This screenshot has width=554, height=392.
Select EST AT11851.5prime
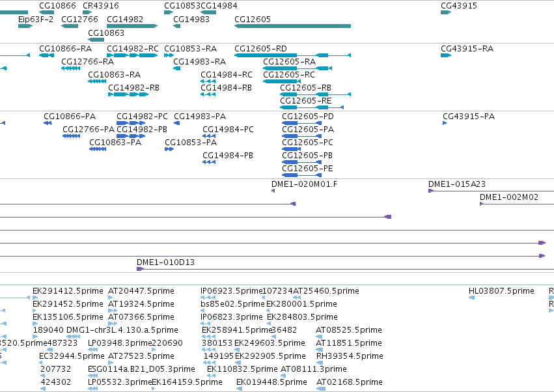tap(349, 343)
